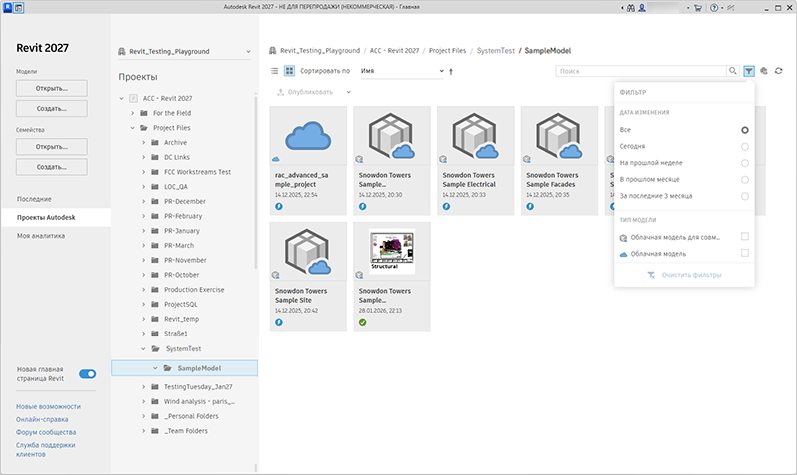797x475 pixels.
Task: Select 'На прошлой неделе' radio button
Action: click(x=745, y=163)
